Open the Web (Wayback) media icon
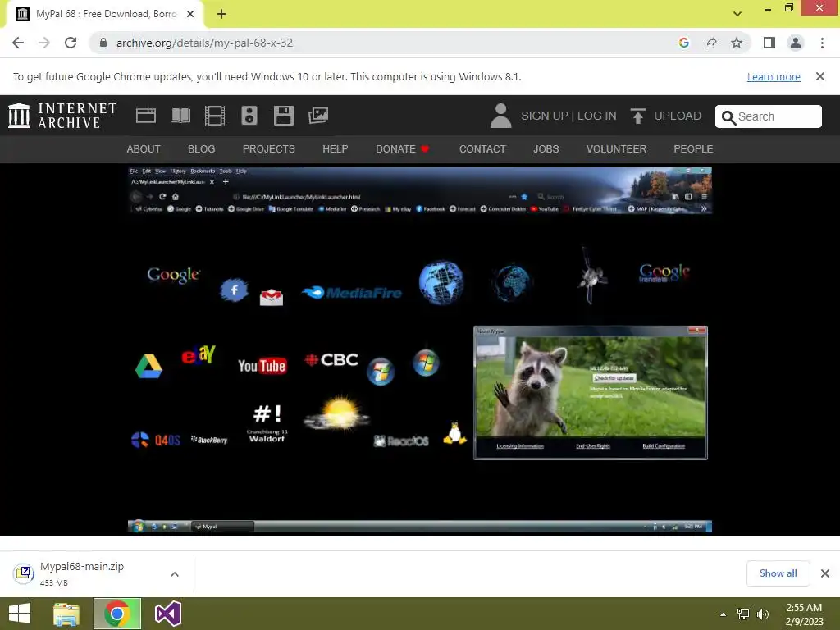840x630 pixels. coord(146,116)
